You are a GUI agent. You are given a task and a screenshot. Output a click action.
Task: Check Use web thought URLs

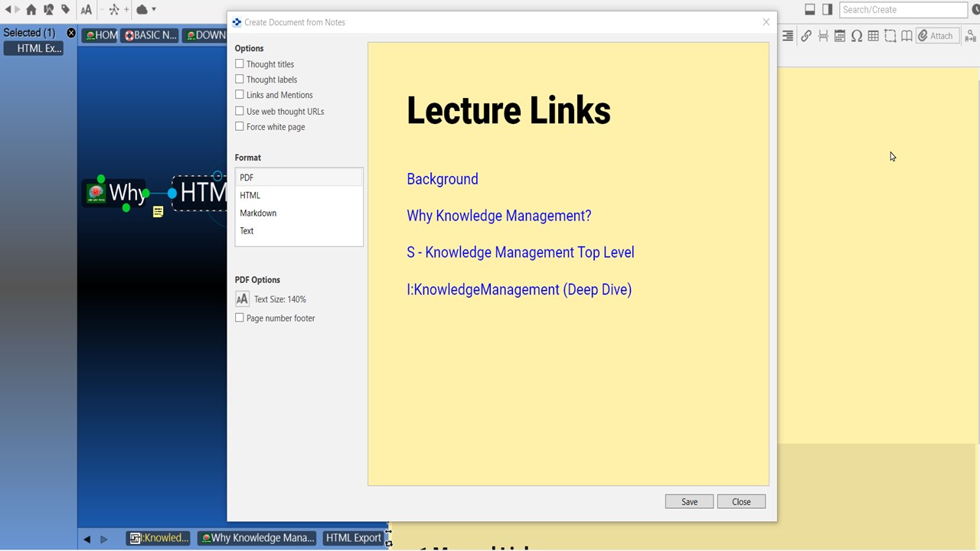click(x=240, y=111)
